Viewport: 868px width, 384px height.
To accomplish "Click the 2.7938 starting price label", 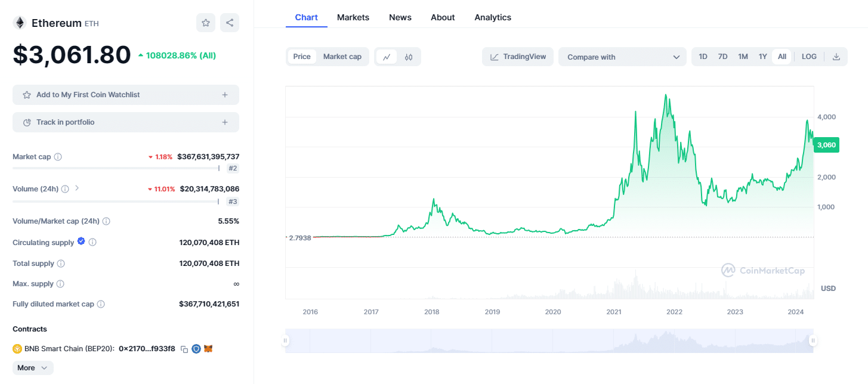I will [300, 237].
